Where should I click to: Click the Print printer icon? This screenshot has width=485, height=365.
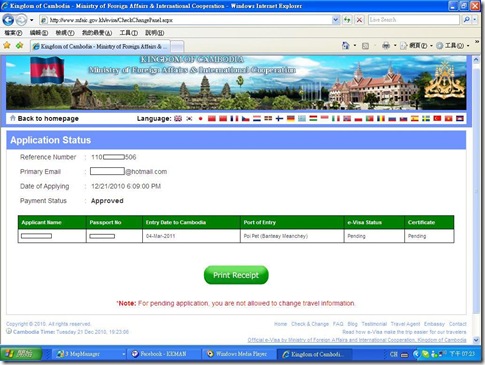[386, 46]
